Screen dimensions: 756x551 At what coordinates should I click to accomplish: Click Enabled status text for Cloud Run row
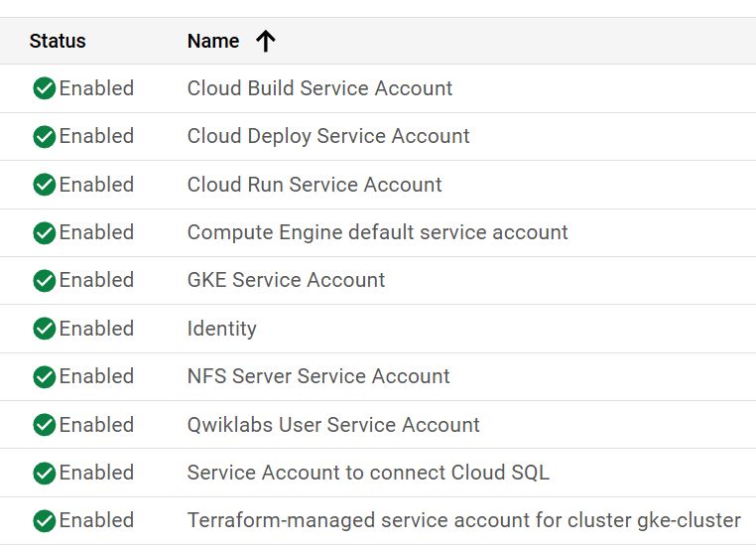pos(96,185)
